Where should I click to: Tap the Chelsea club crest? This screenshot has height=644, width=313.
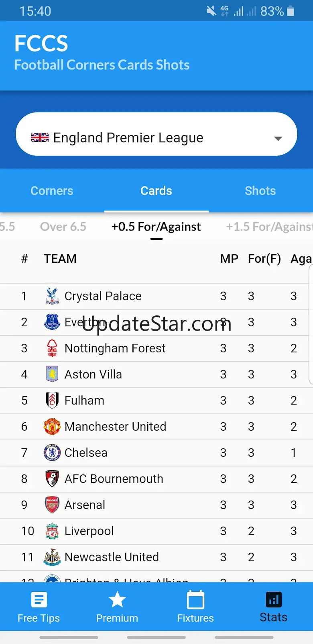52,453
